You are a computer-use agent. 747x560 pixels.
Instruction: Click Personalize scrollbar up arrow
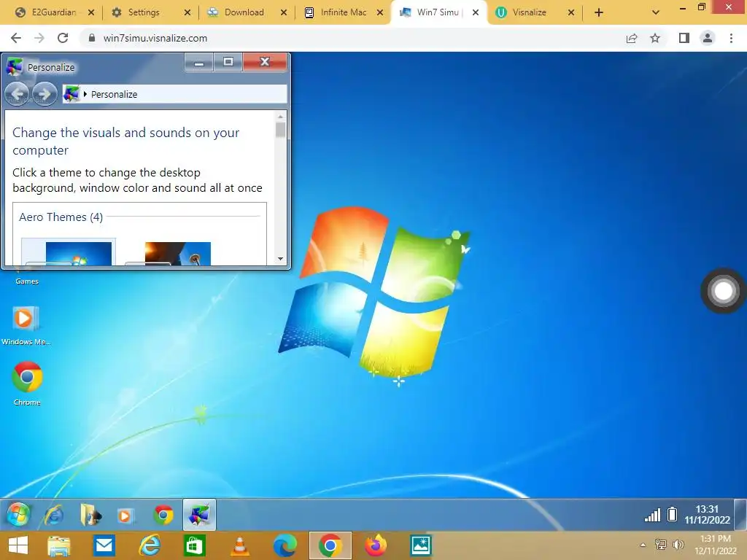click(281, 116)
